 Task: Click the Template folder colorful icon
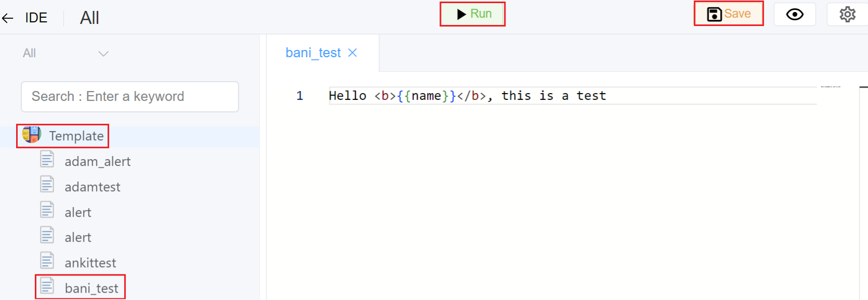click(x=32, y=135)
